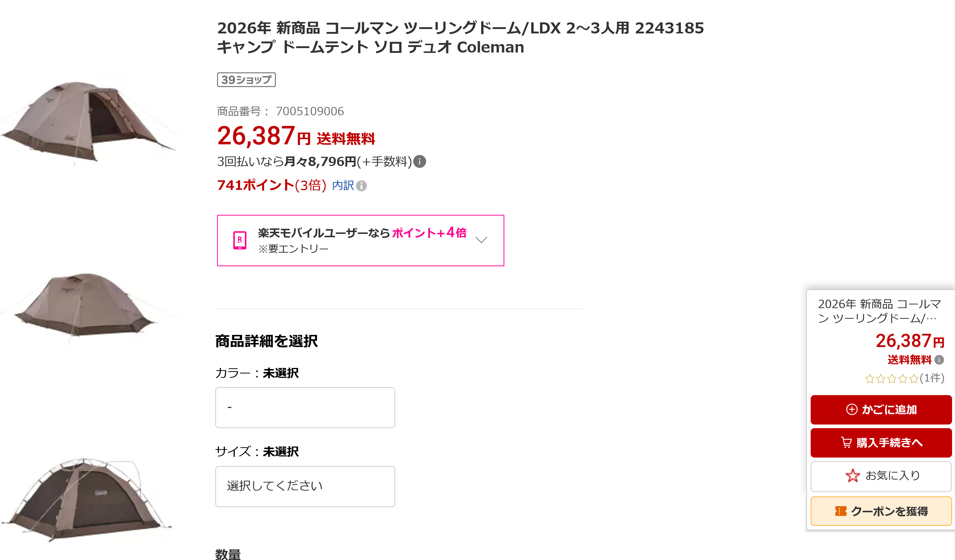Click the 内訳 points breakdown link
Image resolution: width=955 pixels, height=560 pixels.
(x=343, y=186)
